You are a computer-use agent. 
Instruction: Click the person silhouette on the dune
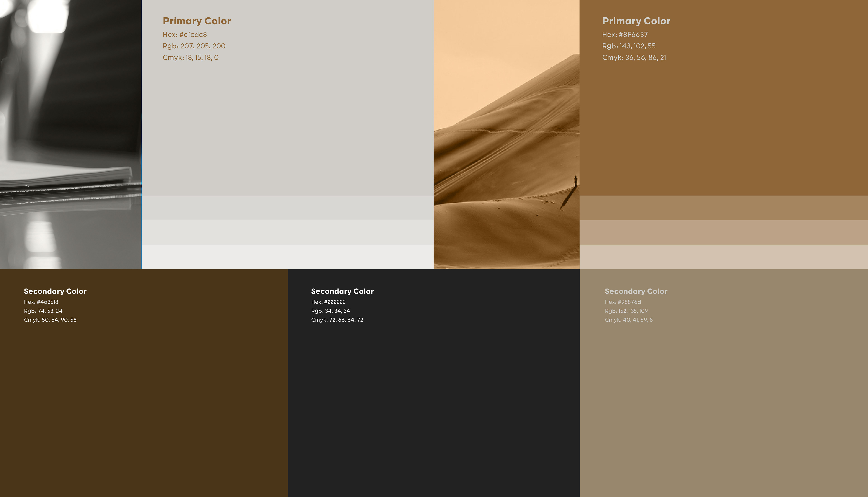[x=575, y=181]
